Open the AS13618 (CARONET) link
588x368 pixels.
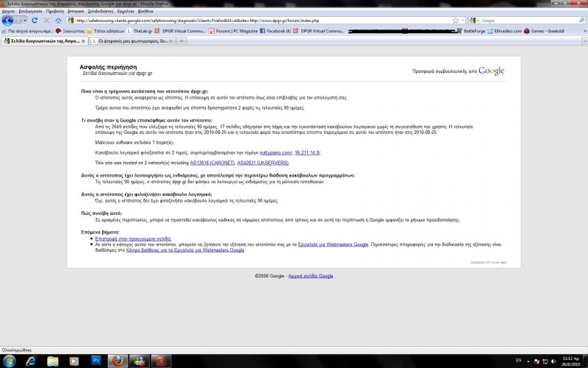(212, 163)
